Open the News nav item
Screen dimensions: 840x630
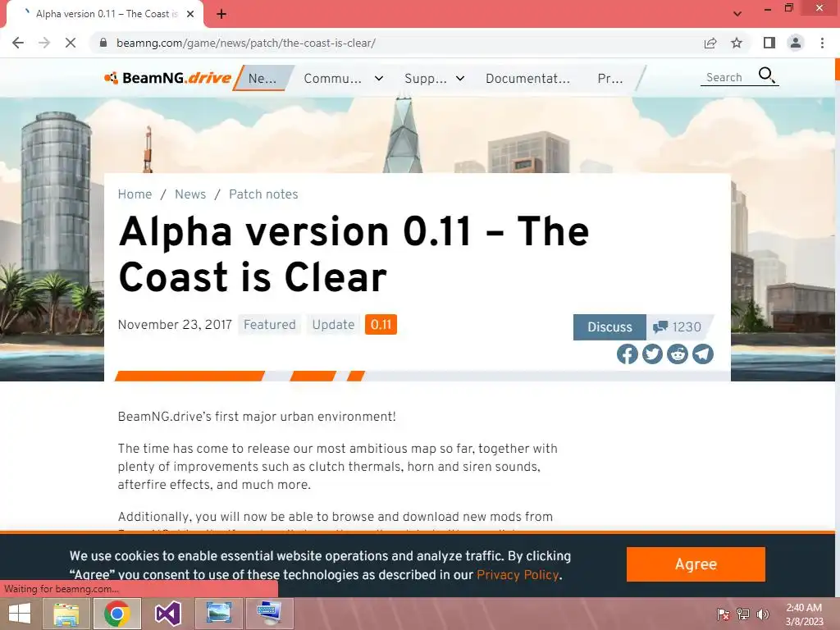click(x=262, y=78)
